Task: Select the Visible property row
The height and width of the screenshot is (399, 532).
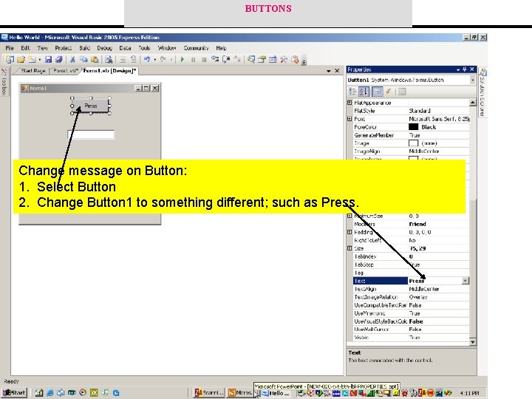Action: [412, 338]
